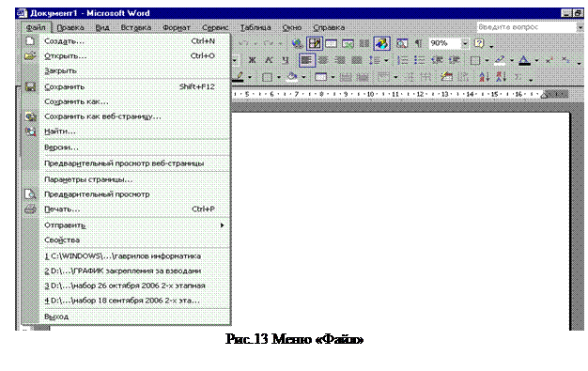This screenshot has width=588, height=371.
Task: Click the superscript icon
Action: coord(549,60)
